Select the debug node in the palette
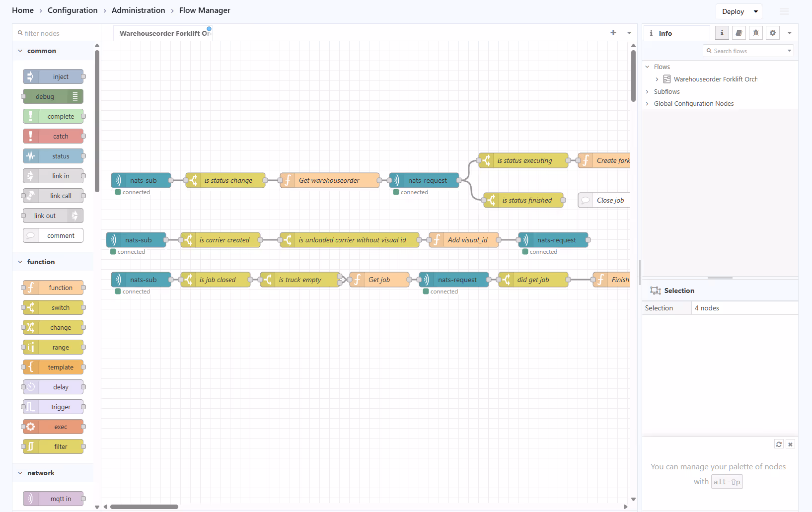The image size is (812, 512). click(x=52, y=96)
